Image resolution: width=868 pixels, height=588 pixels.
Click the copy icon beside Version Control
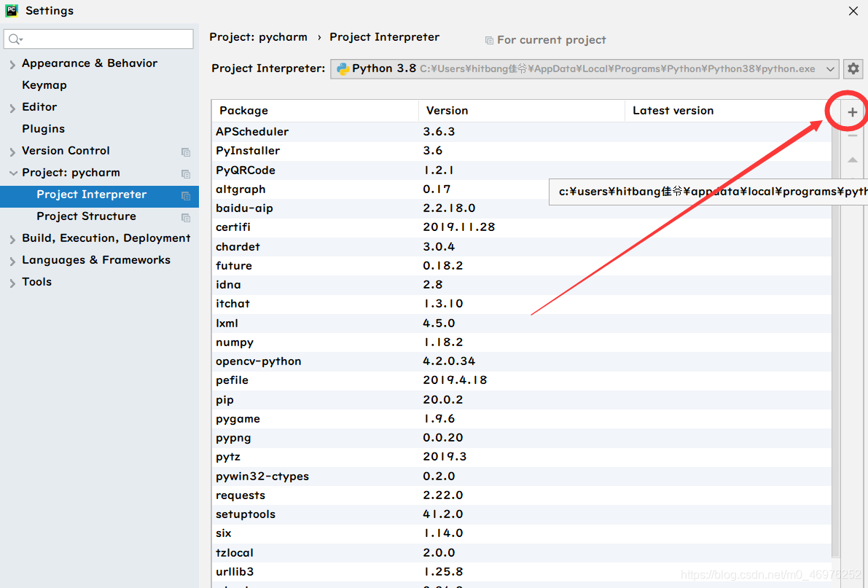(186, 152)
